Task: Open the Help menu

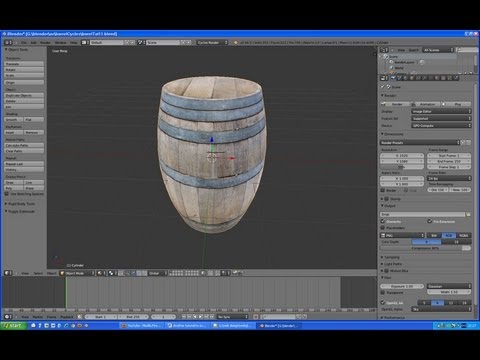Action: (73, 43)
